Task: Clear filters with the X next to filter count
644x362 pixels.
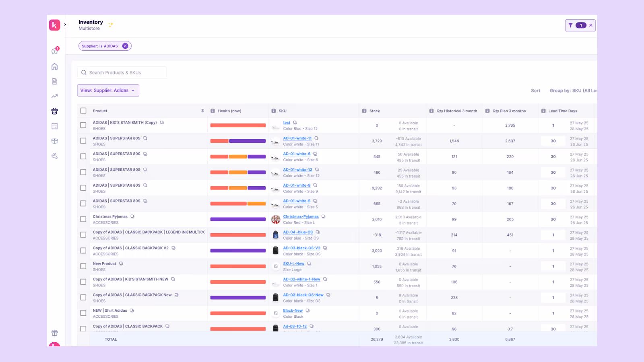Action: point(591,25)
